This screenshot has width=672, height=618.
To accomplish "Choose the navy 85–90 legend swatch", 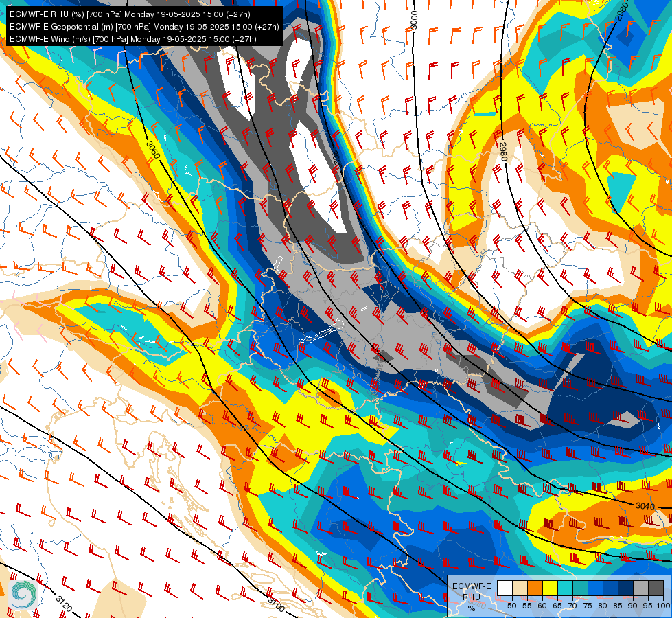I will click(626, 588).
